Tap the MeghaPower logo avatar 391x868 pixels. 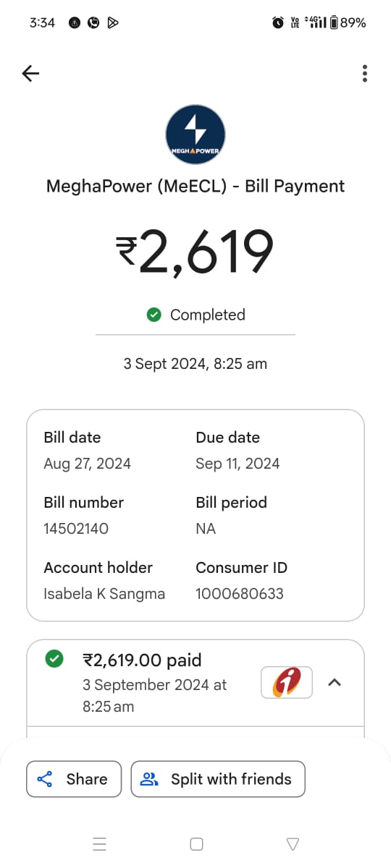tap(195, 135)
